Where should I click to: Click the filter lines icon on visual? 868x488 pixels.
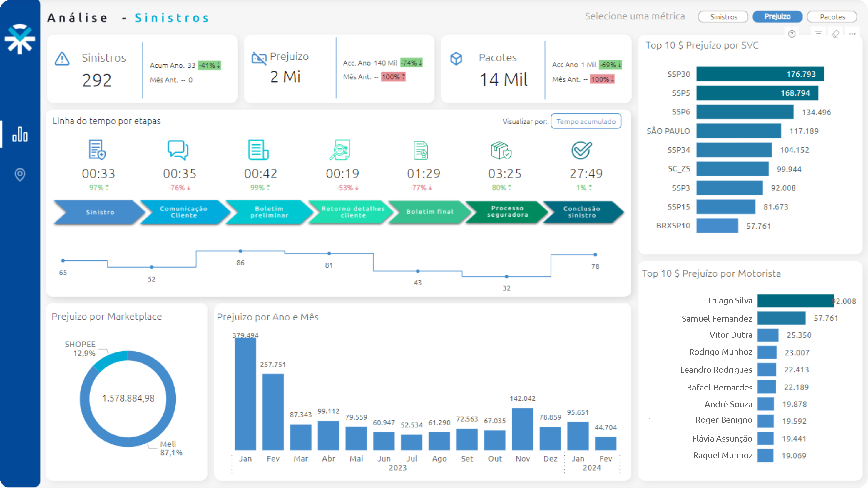pyautogui.click(x=818, y=34)
